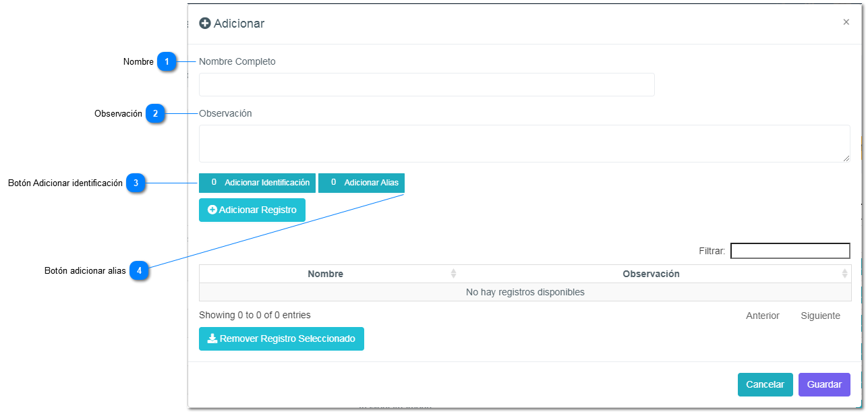Close the Adicionar dialog with the X

[x=846, y=22]
